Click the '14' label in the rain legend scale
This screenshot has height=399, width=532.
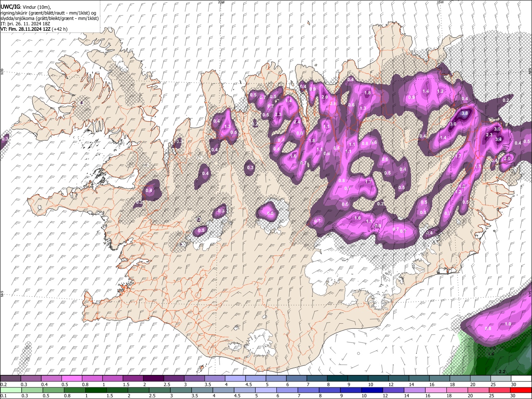click(407, 396)
